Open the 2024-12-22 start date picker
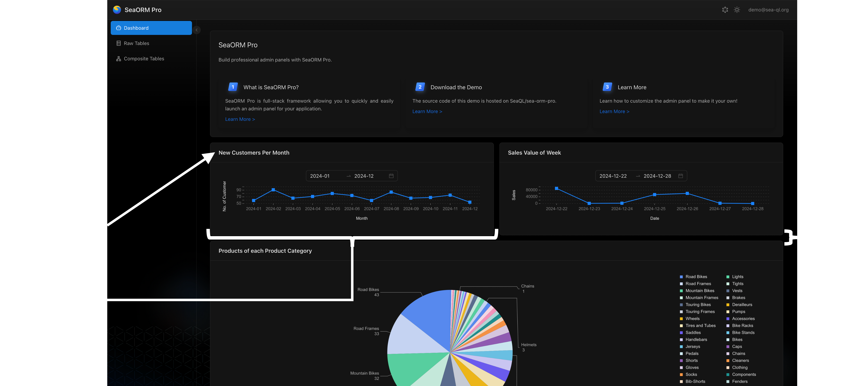Image resolution: width=868 pixels, height=386 pixels. click(613, 176)
